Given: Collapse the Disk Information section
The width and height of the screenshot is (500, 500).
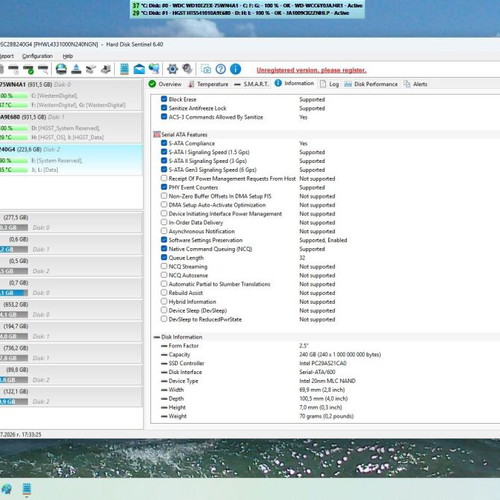Looking at the screenshot, I should 157,337.
